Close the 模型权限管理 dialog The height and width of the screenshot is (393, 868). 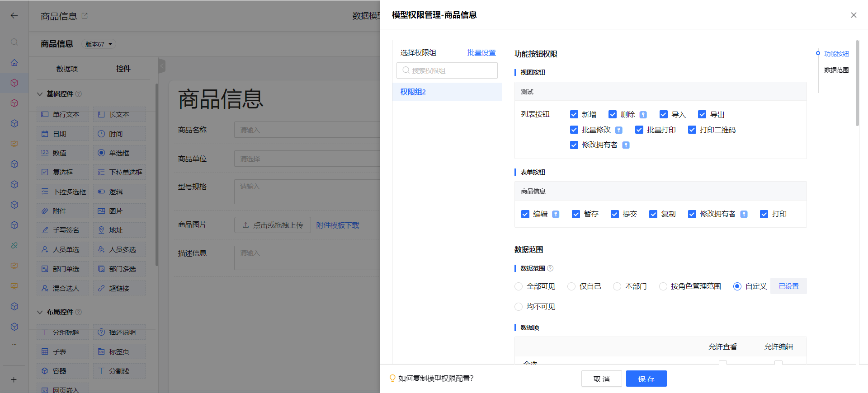(854, 15)
